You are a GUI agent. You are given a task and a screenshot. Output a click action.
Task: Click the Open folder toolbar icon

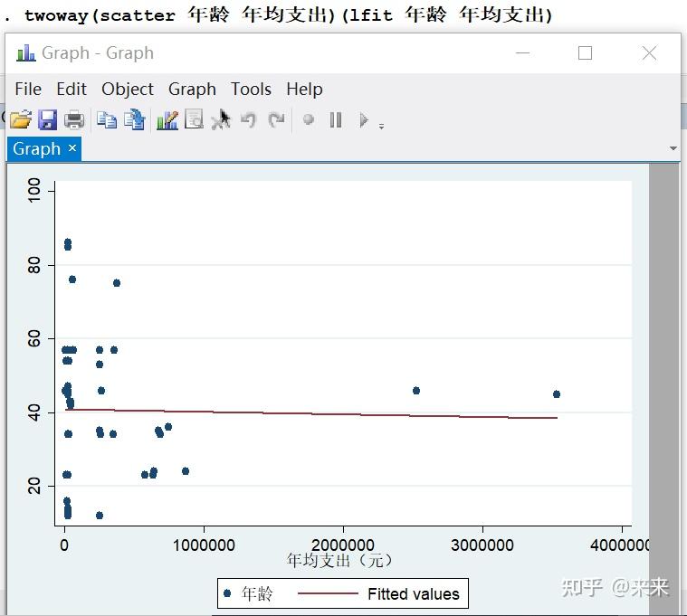pos(20,119)
